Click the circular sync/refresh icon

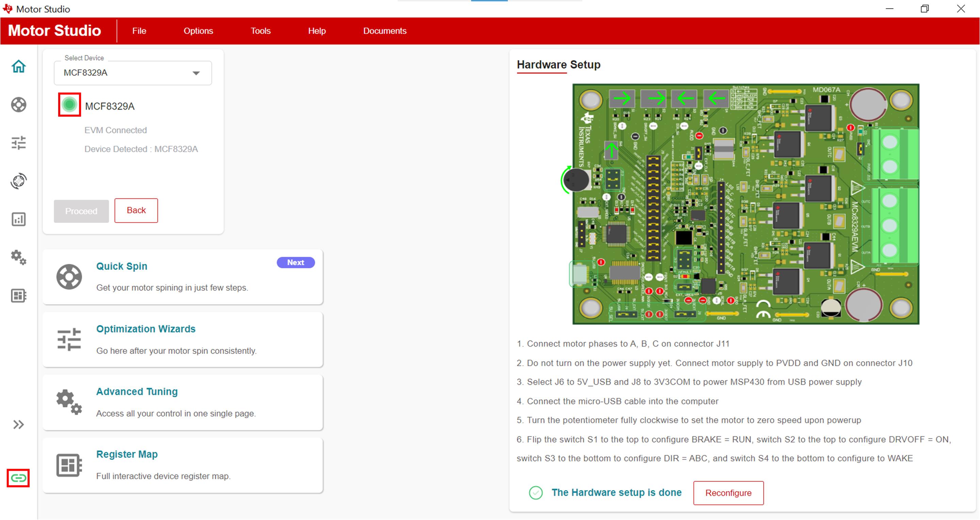click(x=17, y=181)
